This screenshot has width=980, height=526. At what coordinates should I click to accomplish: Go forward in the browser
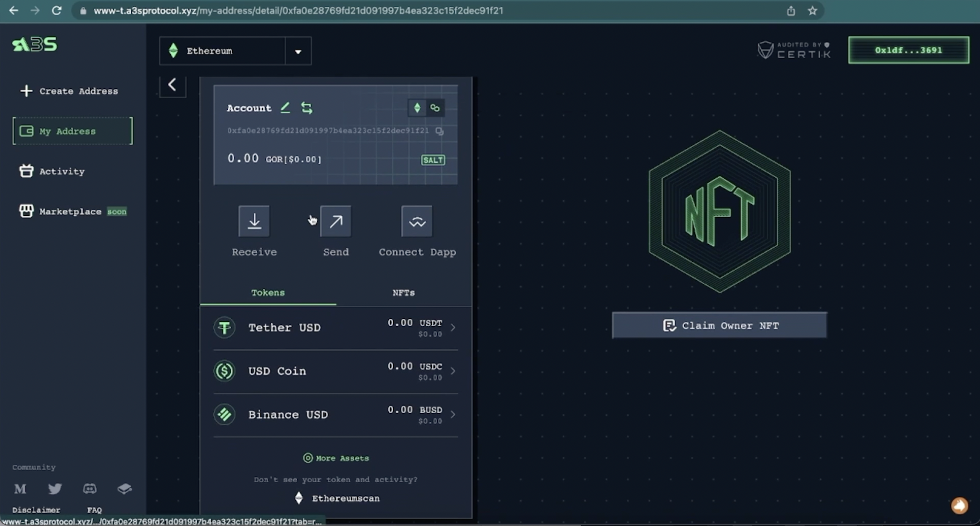(35, 10)
